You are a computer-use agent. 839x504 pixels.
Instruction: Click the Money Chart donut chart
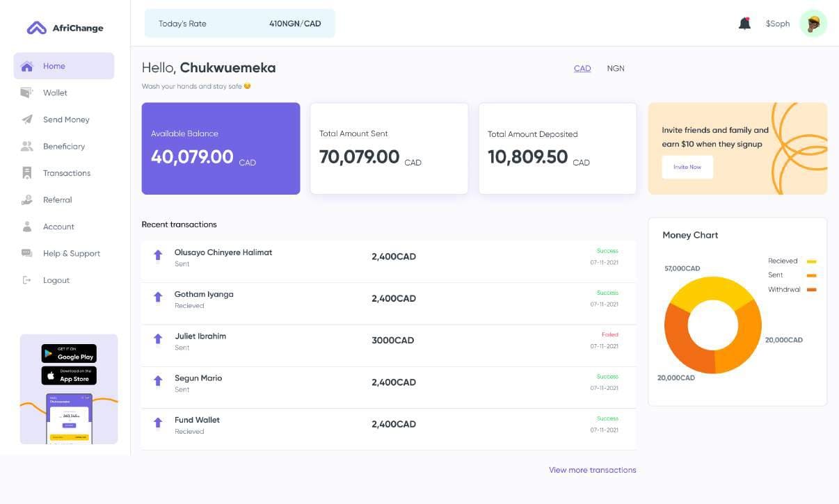(x=713, y=325)
